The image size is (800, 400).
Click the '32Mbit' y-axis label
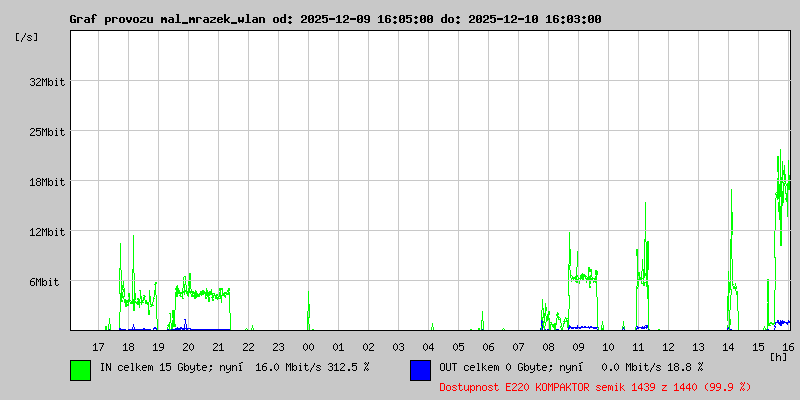[x=47, y=82]
